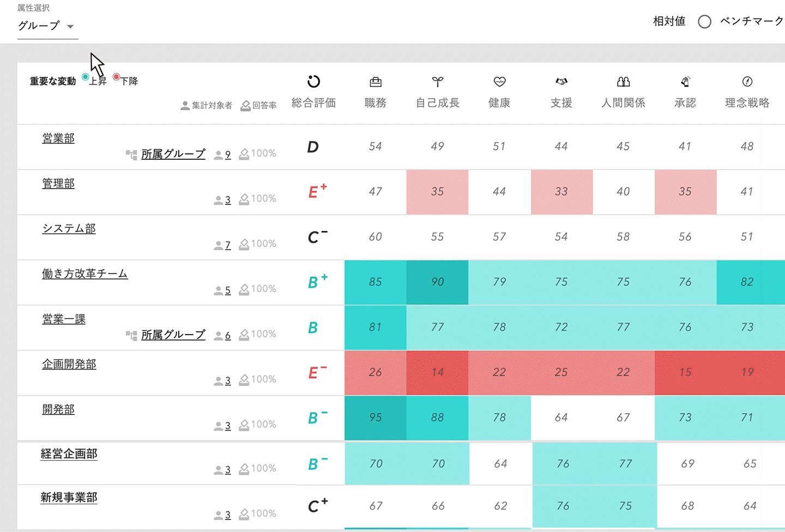Open the グループ attribute selection dropdown
The width and height of the screenshot is (785, 532).
47,25
